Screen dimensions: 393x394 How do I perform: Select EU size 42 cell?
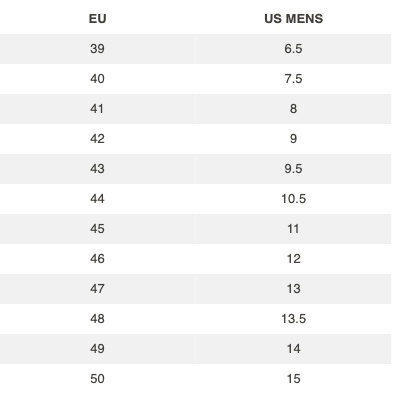tap(97, 139)
